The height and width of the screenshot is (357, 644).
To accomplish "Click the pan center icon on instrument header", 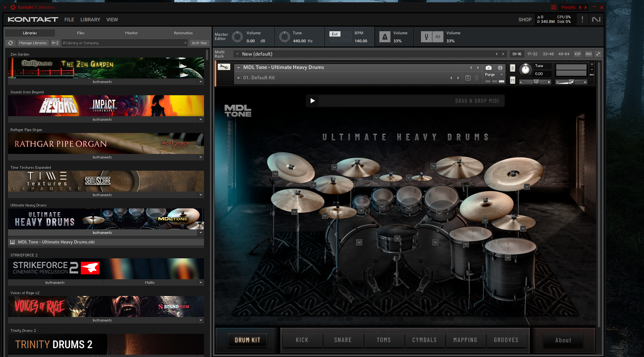I will pyautogui.click(x=536, y=82).
